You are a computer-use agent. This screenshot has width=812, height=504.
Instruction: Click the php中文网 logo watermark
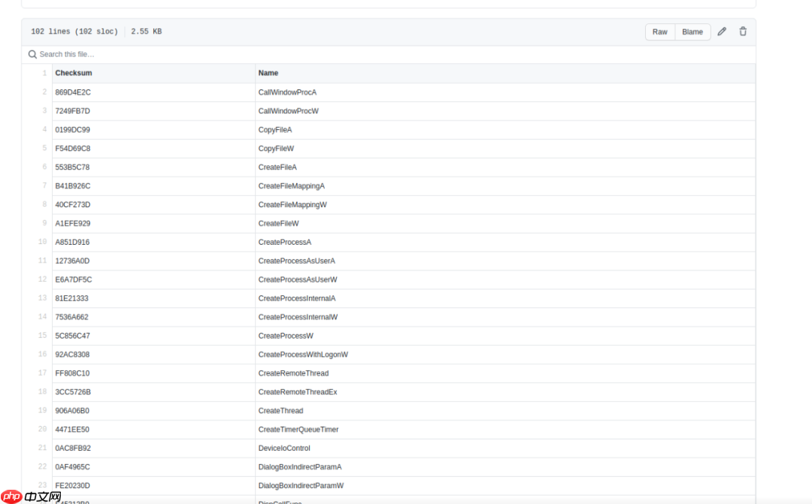point(31,496)
